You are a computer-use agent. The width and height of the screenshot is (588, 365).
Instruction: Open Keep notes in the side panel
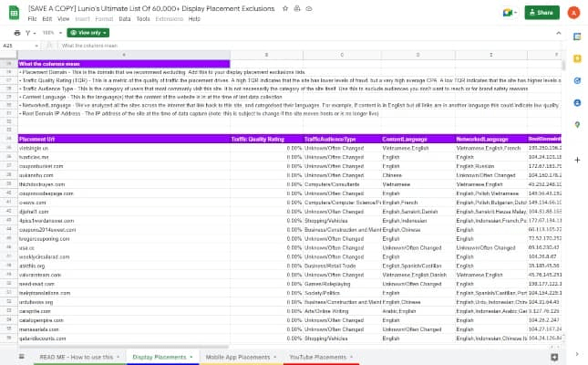577,58
